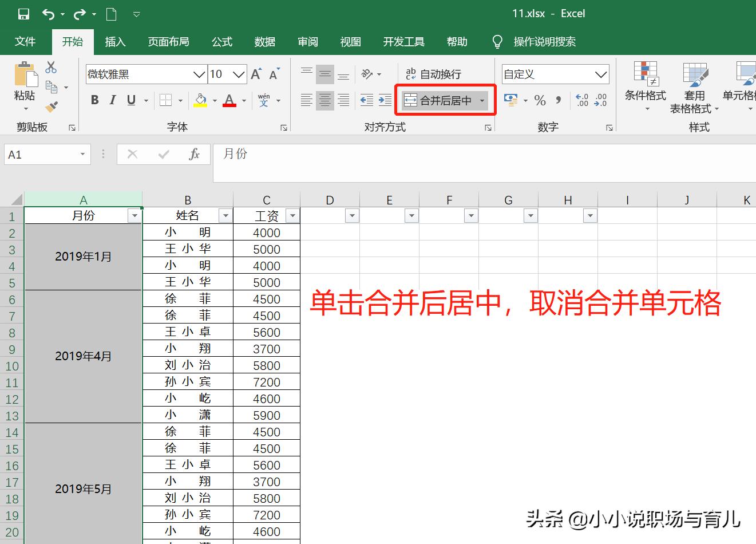The image size is (756, 544).
Task: Apply yellow fill color icon
Action: [x=201, y=100]
